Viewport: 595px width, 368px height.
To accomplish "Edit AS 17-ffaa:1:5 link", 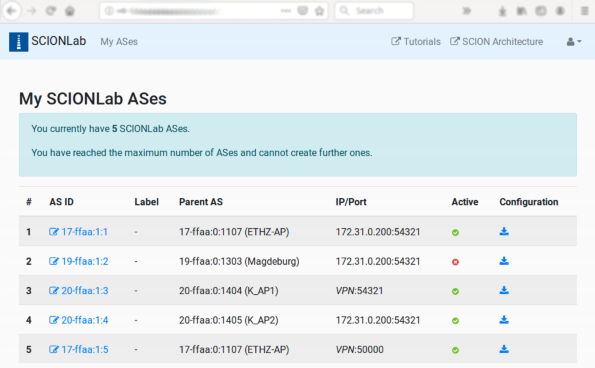I will tap(79, 349).
